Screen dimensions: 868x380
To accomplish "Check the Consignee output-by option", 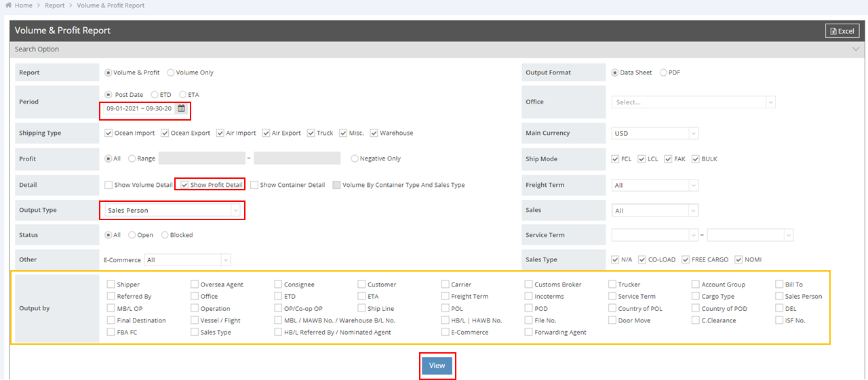I will 279,284.
